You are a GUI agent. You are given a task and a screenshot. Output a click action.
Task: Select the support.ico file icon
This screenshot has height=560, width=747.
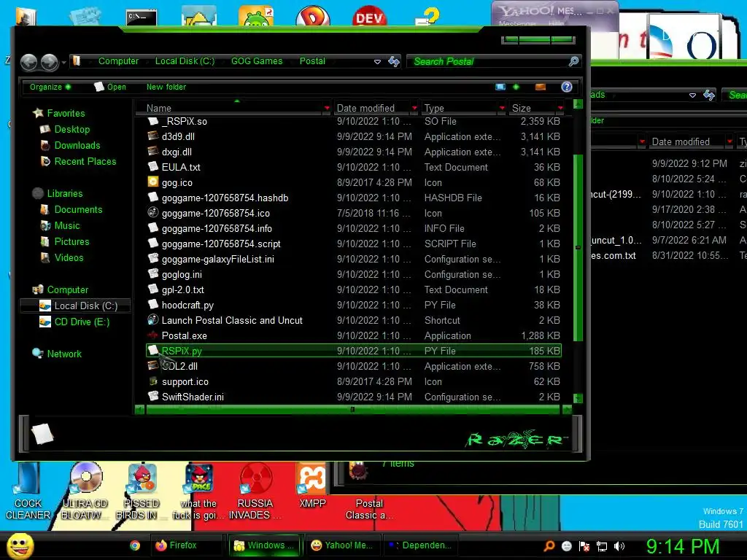(x=153, y=381)
